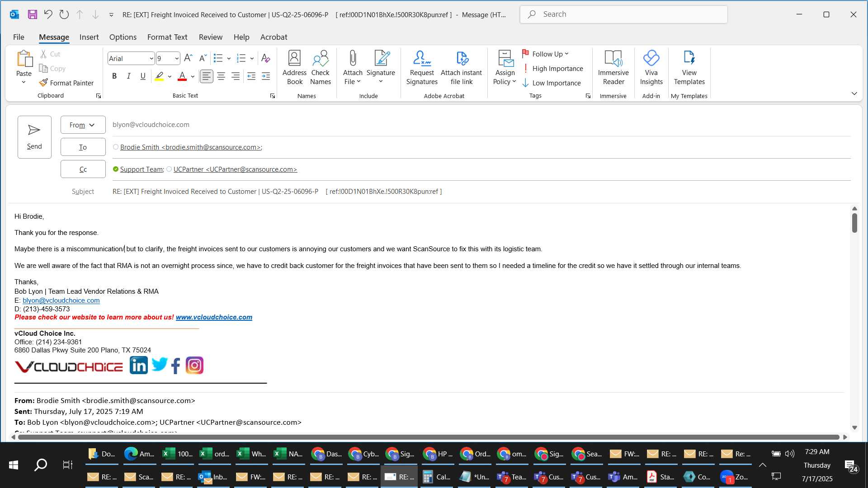Click the top Search box

(624, 14)
